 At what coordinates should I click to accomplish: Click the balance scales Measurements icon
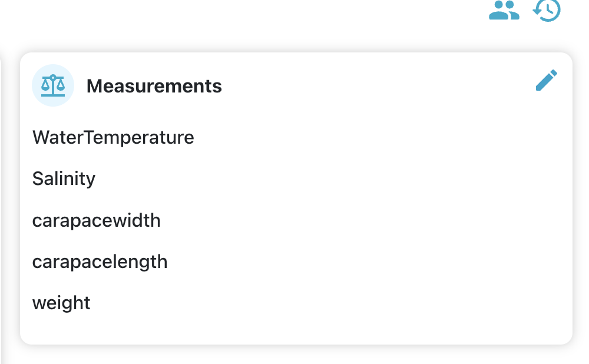53,85
